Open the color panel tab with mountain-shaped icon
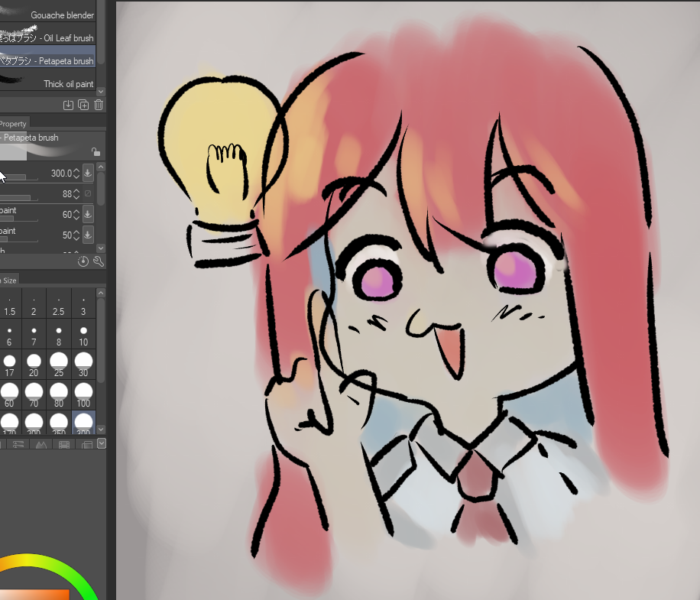 point(41,444)
